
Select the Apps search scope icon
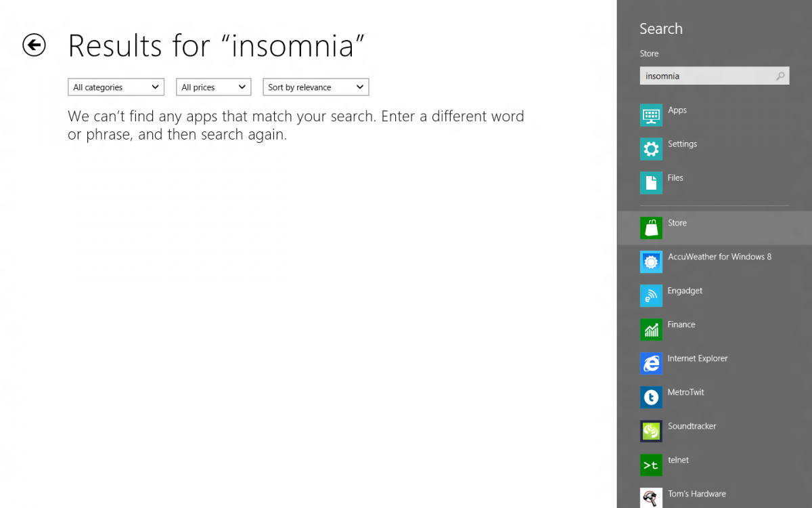[x=651, y=115]
